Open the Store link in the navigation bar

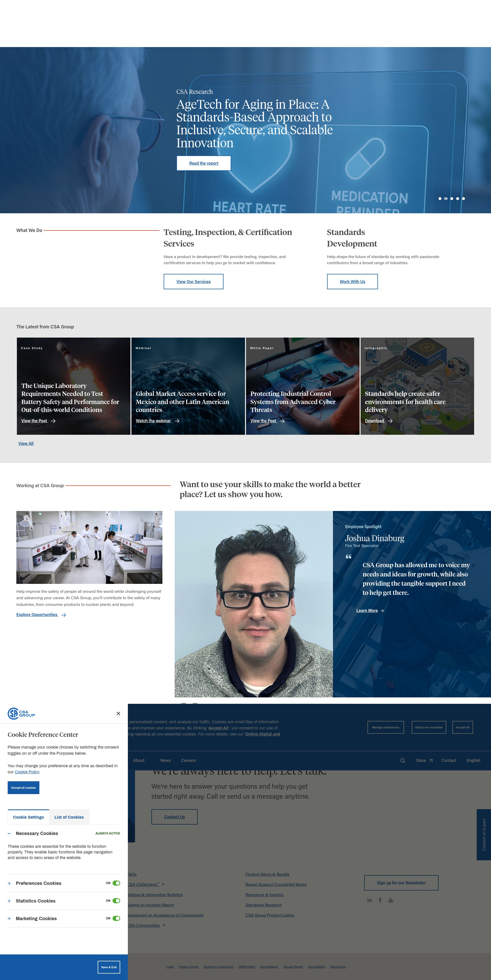click(x=421, y=761)
